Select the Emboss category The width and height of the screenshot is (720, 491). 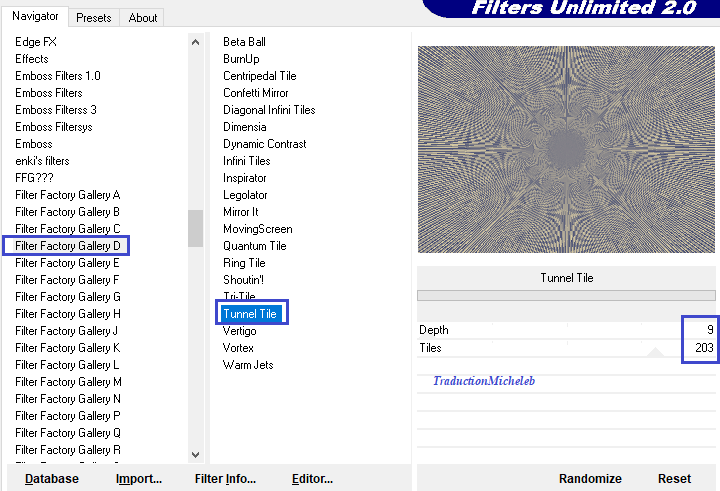[x=34, y=144]
